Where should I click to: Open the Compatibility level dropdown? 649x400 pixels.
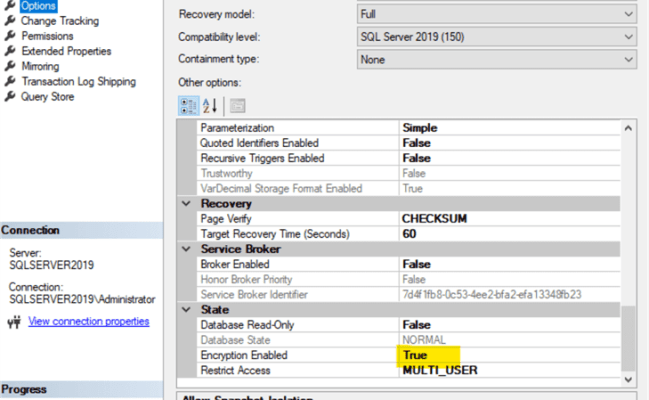click(497, 37)
